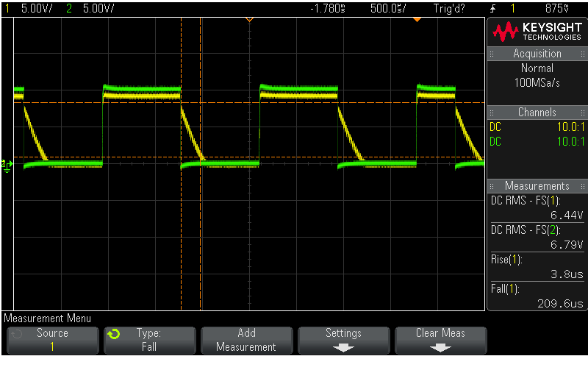The width and height of the screenshot is (588, 370).
Task: Click the yellow DC 10.0:1 channel row
Action: click(x=537, y=127)
